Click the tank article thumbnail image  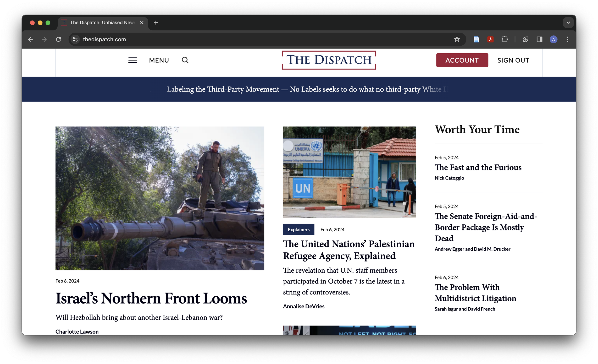160,198
